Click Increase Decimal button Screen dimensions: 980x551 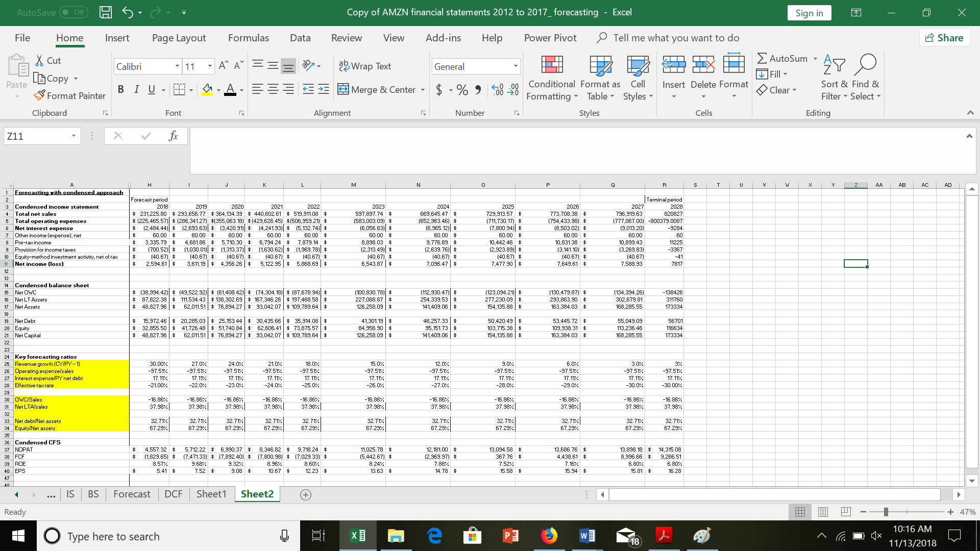pos(497,90)
